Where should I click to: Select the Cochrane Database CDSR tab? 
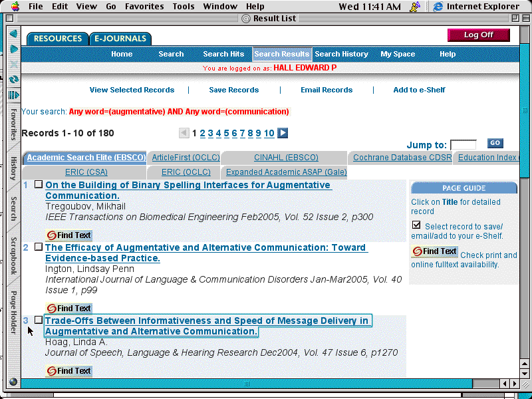pyautogui.click(x=402, y=158)
